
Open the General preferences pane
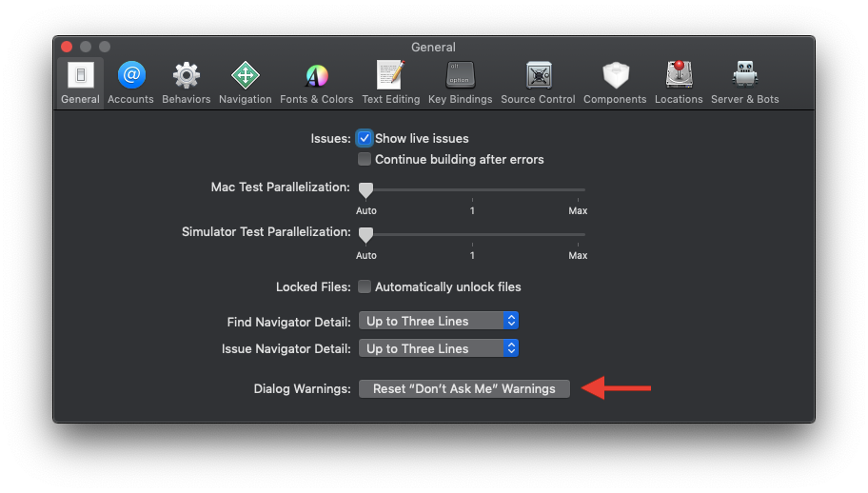(80, 83)
